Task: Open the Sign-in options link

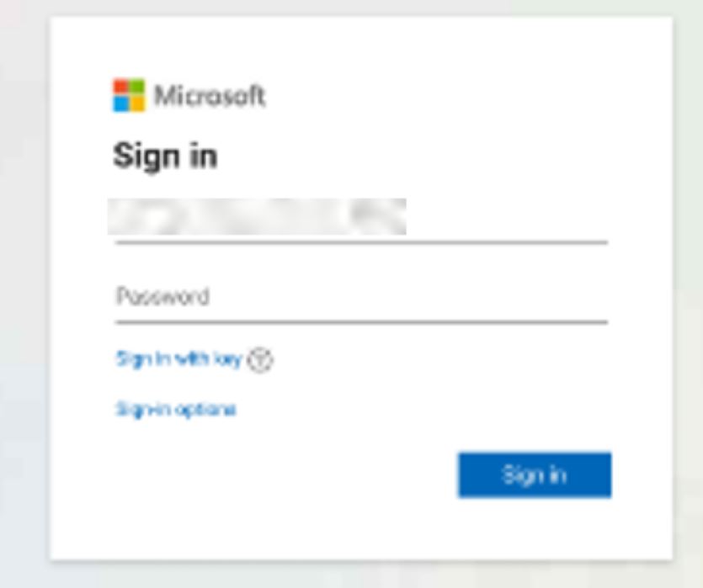Action: [176, 410]
